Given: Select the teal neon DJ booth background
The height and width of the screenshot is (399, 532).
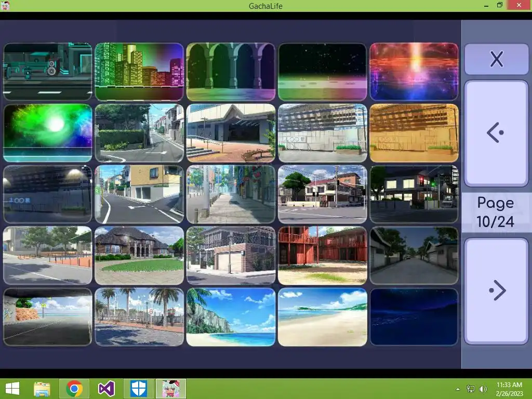Looking at the screenshot, I should click(x=48, y=72).
